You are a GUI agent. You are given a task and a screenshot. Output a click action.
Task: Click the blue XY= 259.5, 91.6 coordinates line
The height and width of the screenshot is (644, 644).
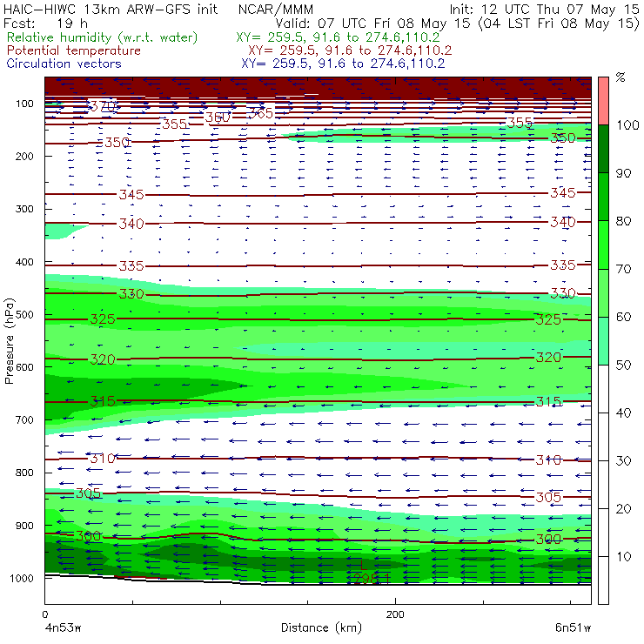[x=343, y=64]
